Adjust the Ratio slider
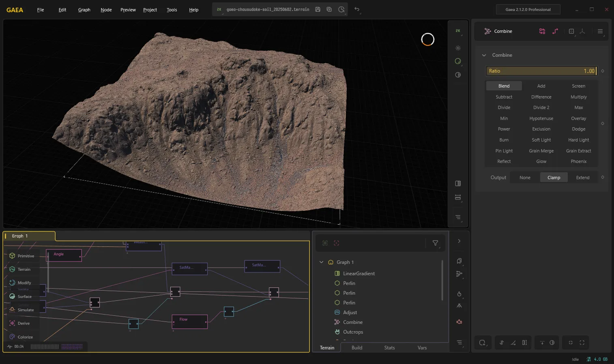The image size is (614, 364). (541, 71)
